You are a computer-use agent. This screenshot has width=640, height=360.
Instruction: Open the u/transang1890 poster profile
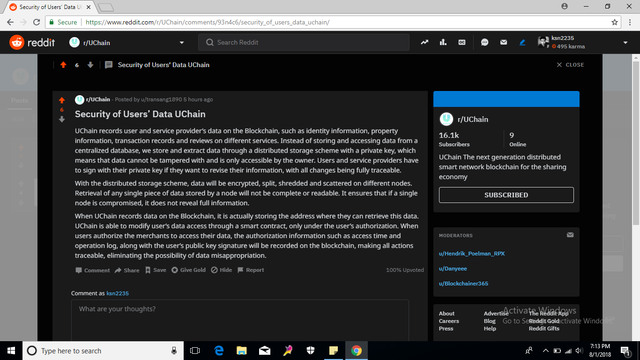[161, 100]
